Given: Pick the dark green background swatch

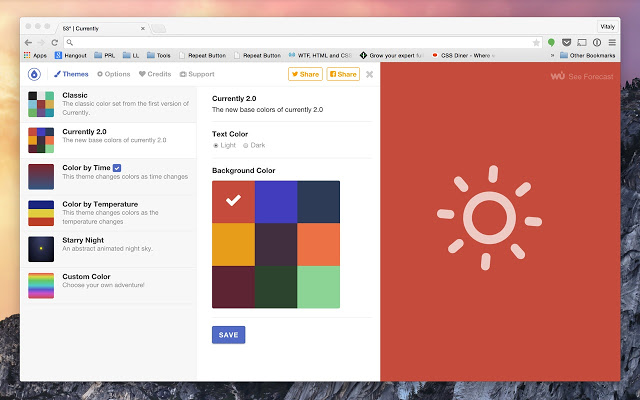Looking at the screenshot, I should point(276,287).
